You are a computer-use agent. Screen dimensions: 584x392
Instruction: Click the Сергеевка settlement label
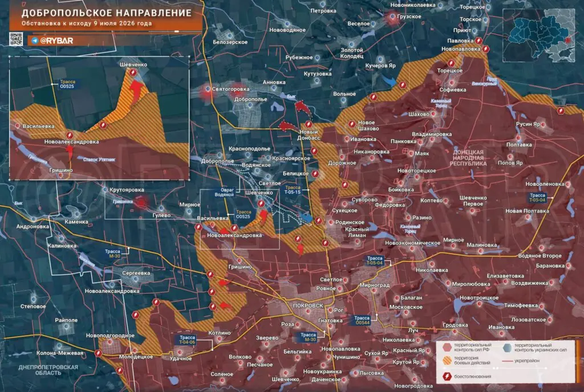(136, 273)
